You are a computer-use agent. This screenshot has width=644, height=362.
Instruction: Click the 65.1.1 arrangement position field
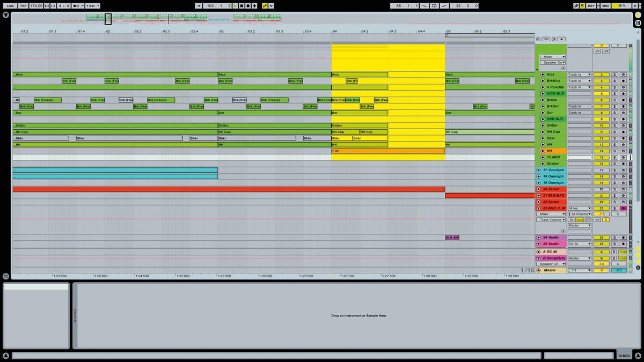coord(406,5)
